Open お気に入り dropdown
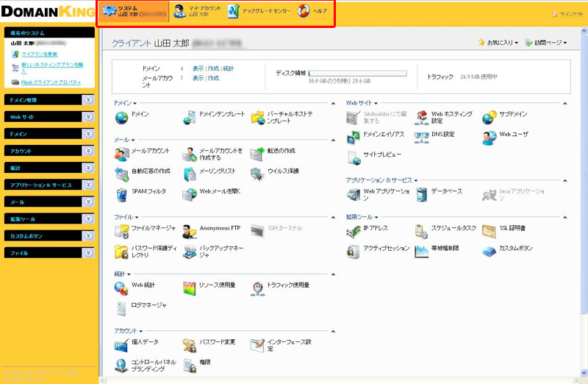 click(x=498, y=43)
